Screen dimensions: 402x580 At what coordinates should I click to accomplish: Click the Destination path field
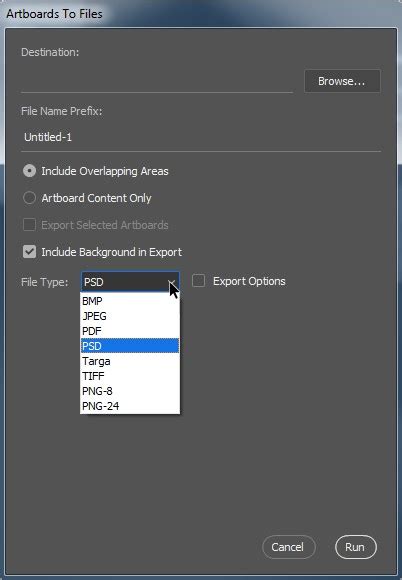tap(157, 81)
